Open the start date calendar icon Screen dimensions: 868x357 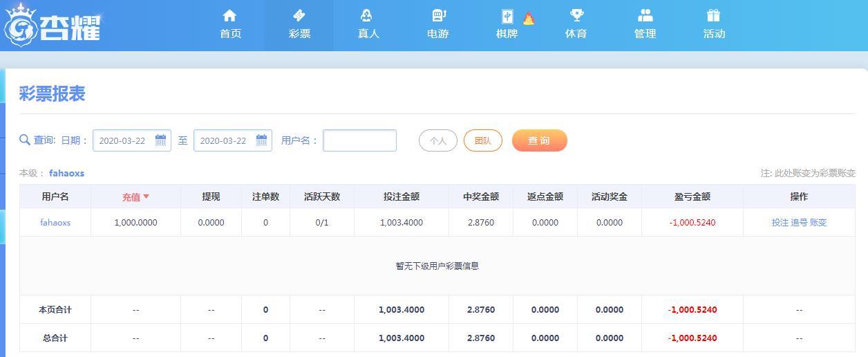pos(160,140)
